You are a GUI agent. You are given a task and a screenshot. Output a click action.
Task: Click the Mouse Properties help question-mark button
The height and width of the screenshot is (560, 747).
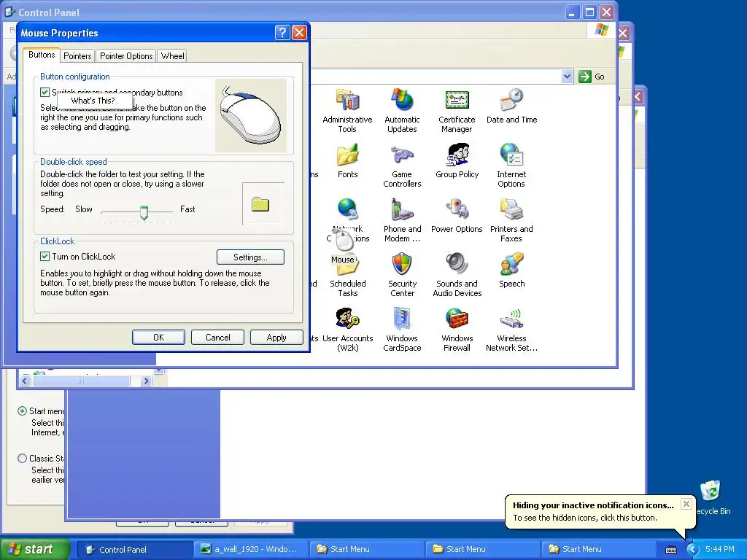pyautogui.click(x=282, y=32)
